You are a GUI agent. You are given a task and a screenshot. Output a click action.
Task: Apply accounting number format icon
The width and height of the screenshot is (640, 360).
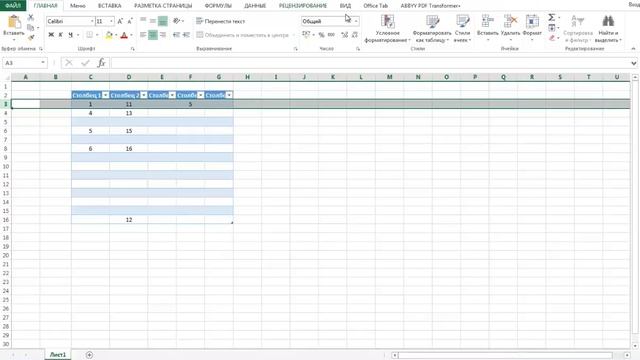click(306, 35)
